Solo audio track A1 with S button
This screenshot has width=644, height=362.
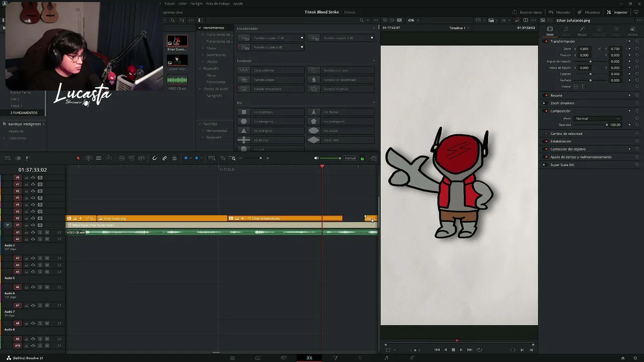(40, 232)
